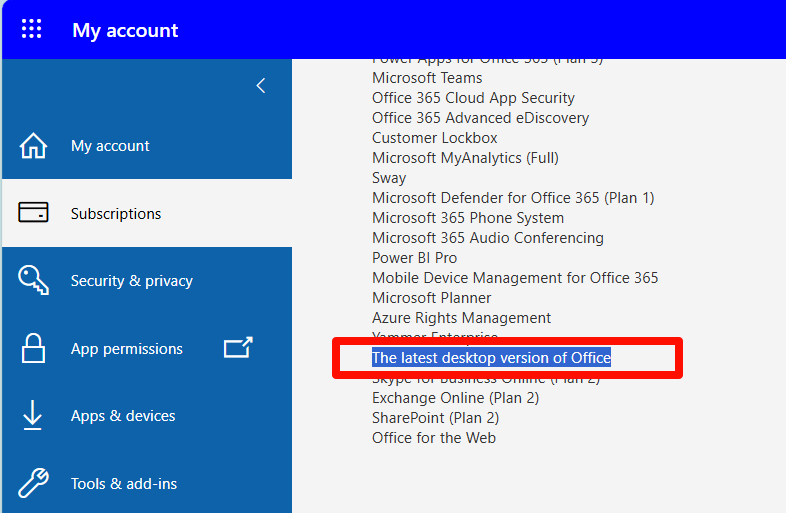
Task: Collapse the left navigation pane chevron
Action: [x=261, y=86]
